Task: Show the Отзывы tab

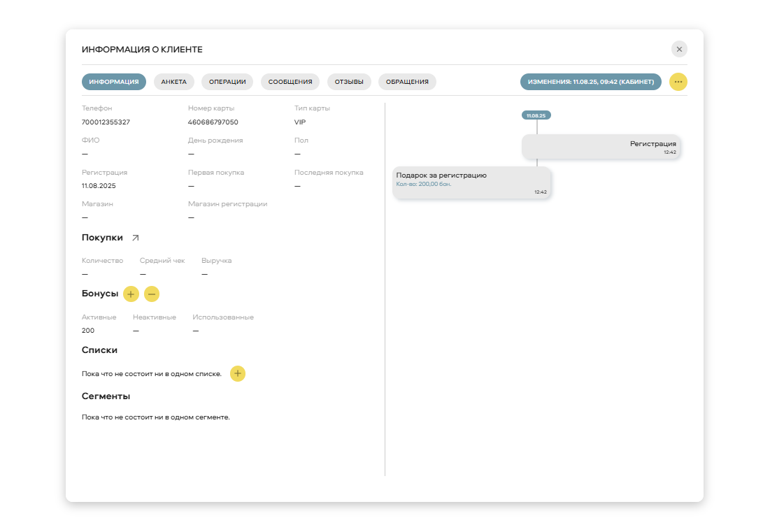Action: click(349, 82)
